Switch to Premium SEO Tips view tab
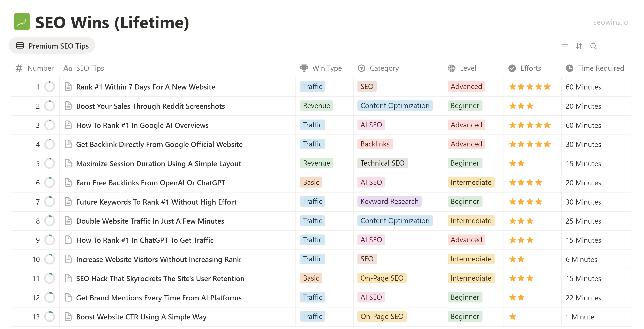Viewport: 644px width, 329px height. 52,46
